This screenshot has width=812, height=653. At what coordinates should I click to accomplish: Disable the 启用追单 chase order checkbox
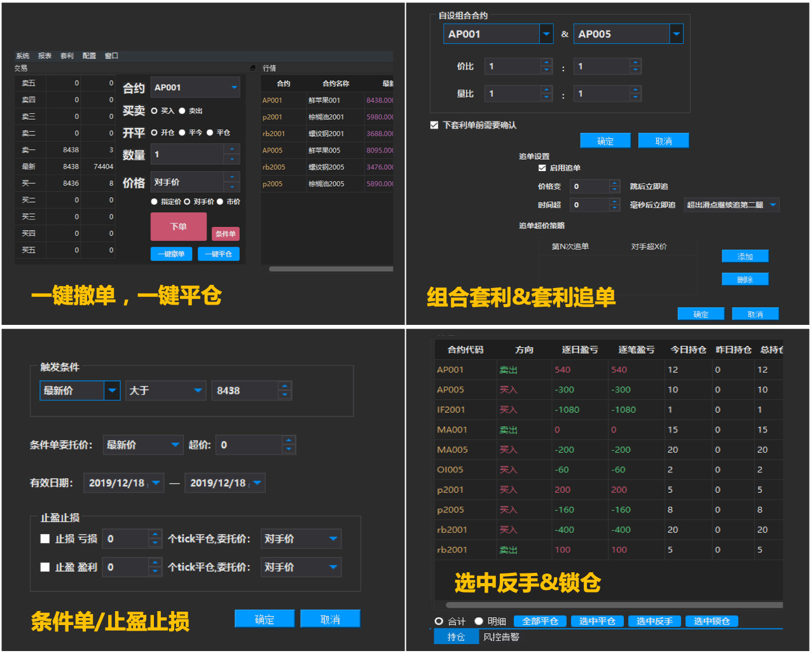[x=542, y=167]
